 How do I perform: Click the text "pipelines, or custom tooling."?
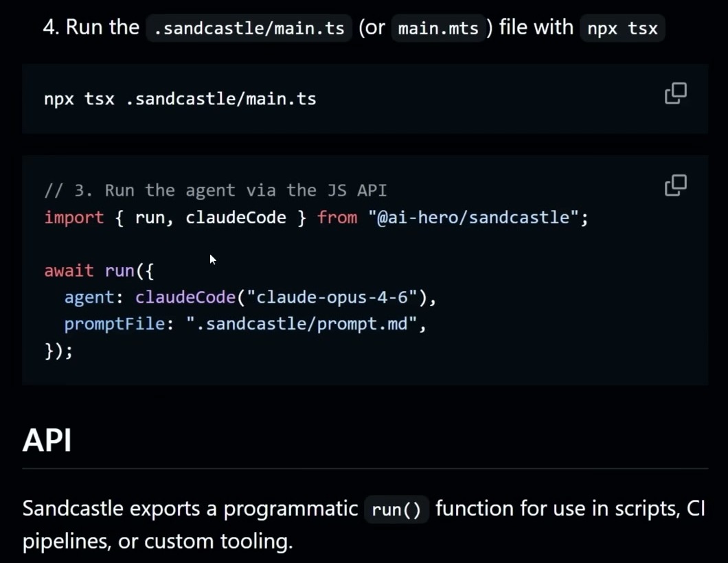158,541
